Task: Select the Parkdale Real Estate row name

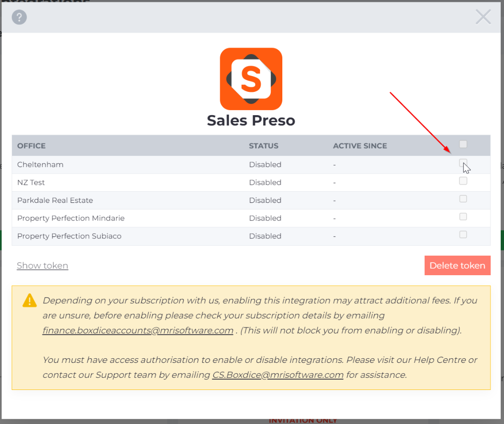Action: pyautogui.click(x=55, y=201)
